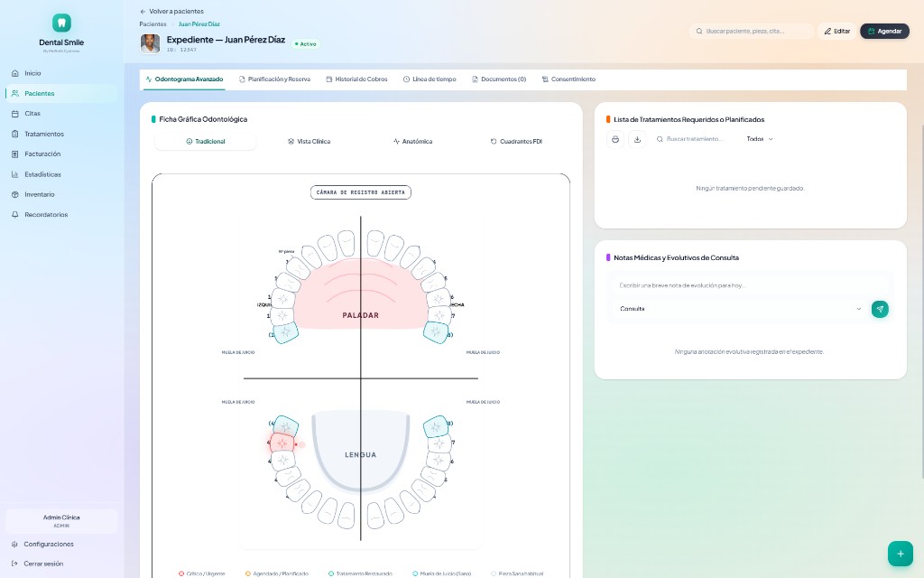Click the Buscar paciente search field
This screenshot has height=578, width=924.
[752, 32]
